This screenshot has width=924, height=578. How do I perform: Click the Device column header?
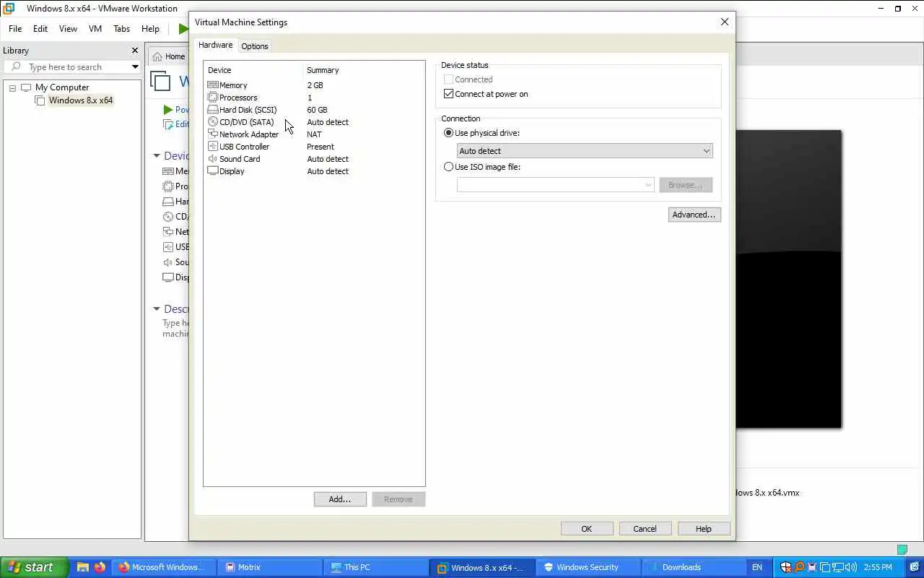click(253, 70)
